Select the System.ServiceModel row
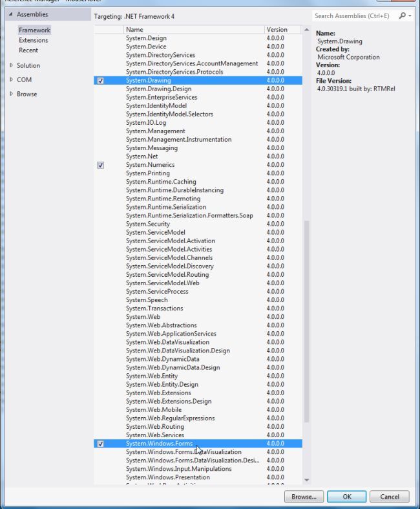Viewport: 420px width, 509px height. [x=198, y=232]
